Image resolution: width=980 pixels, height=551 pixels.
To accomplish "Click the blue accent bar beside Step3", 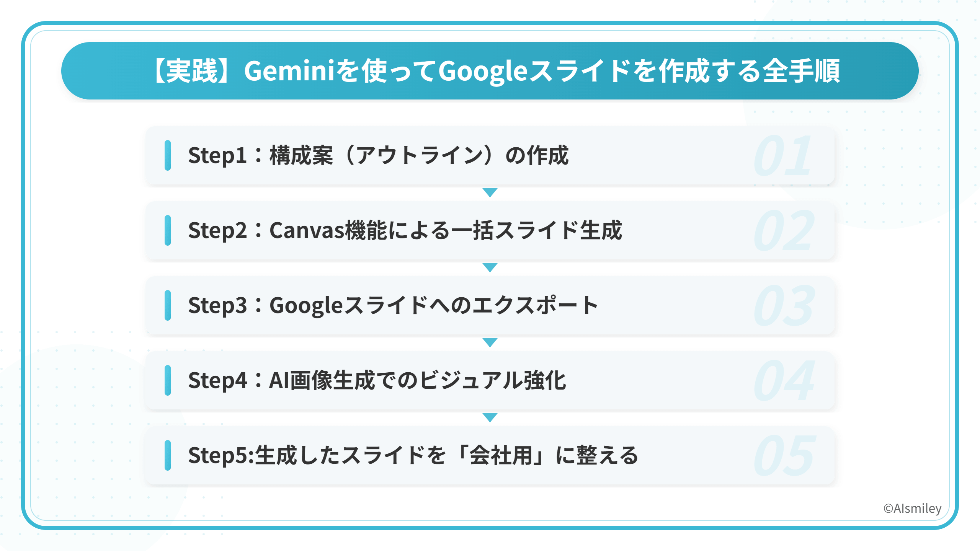I will click(x=168, y=305).
